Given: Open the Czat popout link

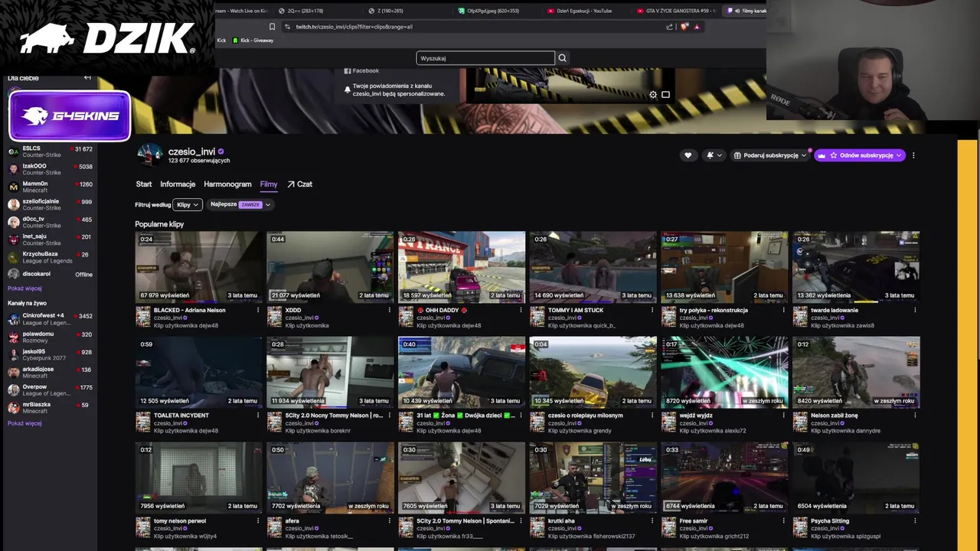Looking at the screenshot, I should 299,184.
